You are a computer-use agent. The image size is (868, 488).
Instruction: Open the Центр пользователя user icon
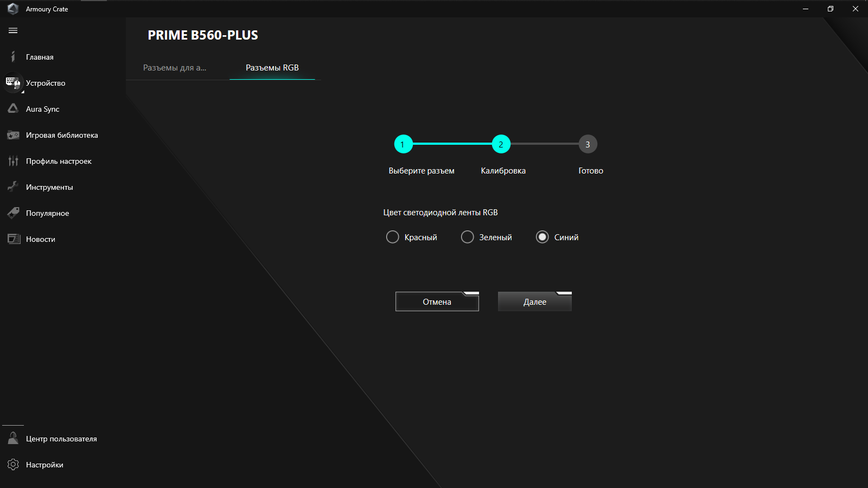(13, 439)
